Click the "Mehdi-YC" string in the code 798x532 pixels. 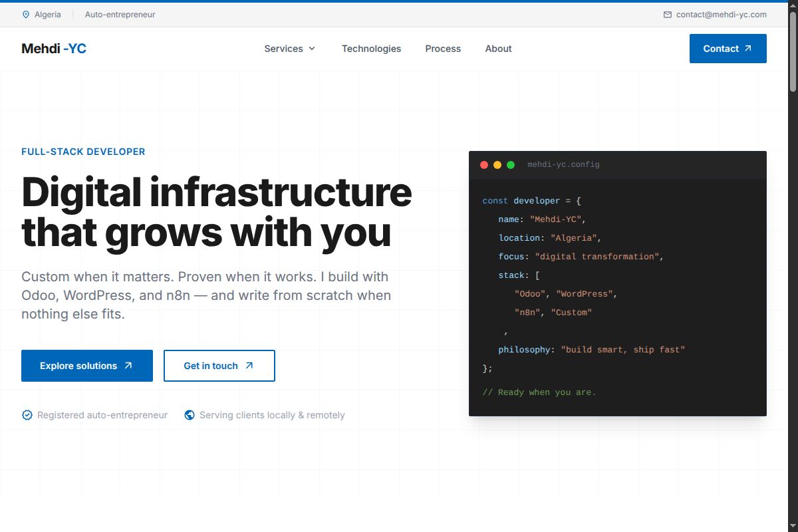pyautogui.click(x=555, y=219)
